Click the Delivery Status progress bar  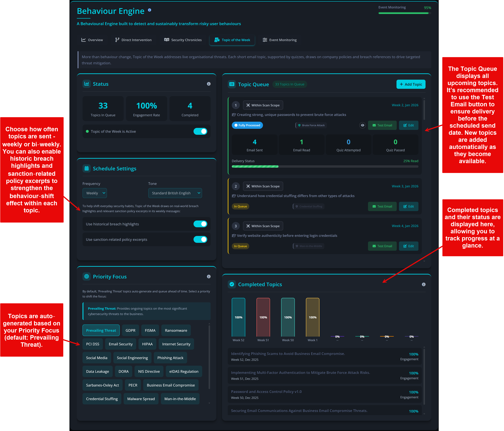coord(325,166)
